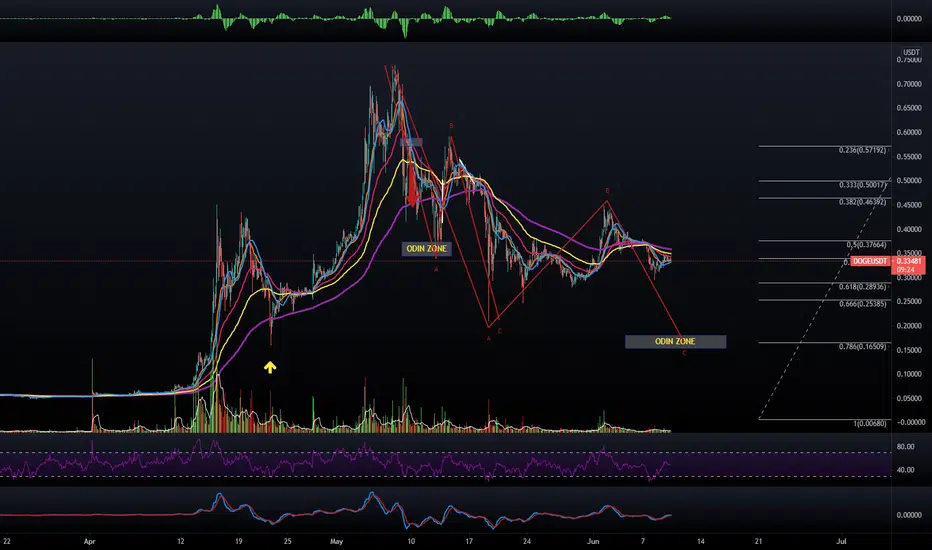This screenshot has height=550, width=932.
Task: Click the Jul date on time axis
Action: (x=841, y=542)
